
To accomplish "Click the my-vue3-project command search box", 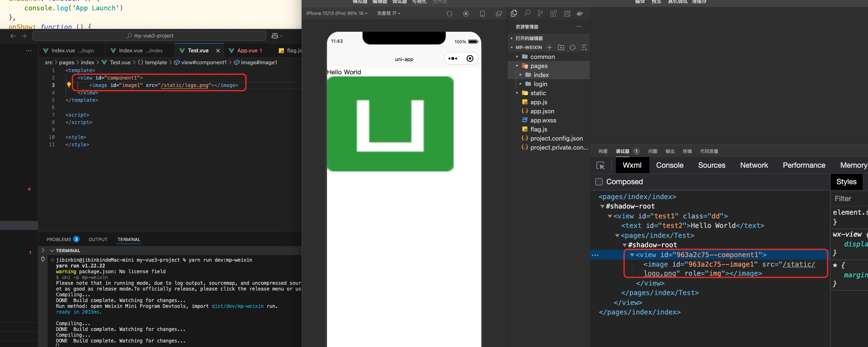I will pos(150,36).
